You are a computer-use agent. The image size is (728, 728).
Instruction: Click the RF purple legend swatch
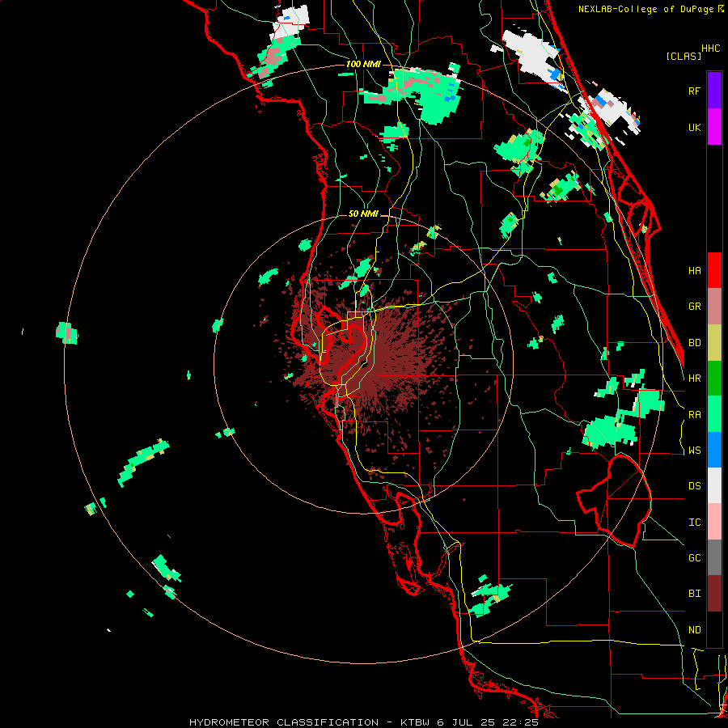pyautogui.click(x=714, y=91)
